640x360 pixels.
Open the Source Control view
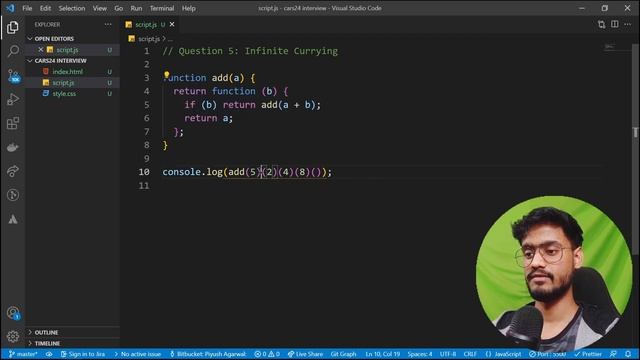pos(13,76)
